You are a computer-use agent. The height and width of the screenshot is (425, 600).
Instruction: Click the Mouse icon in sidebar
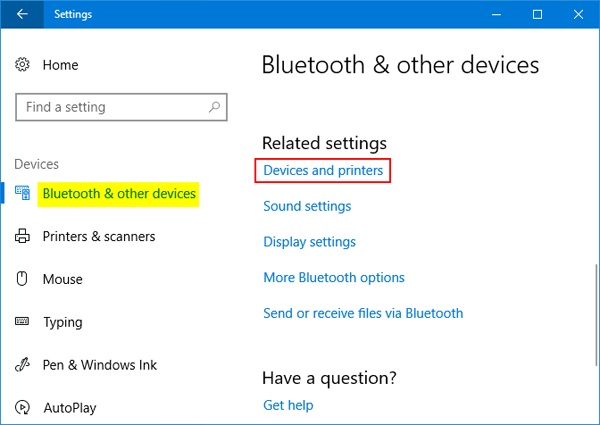point(23,280)
